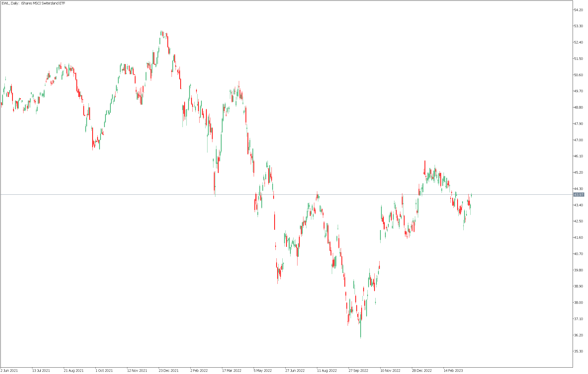
Task: Click the 44.30 price axis label
Action: [x=578, y=189]
